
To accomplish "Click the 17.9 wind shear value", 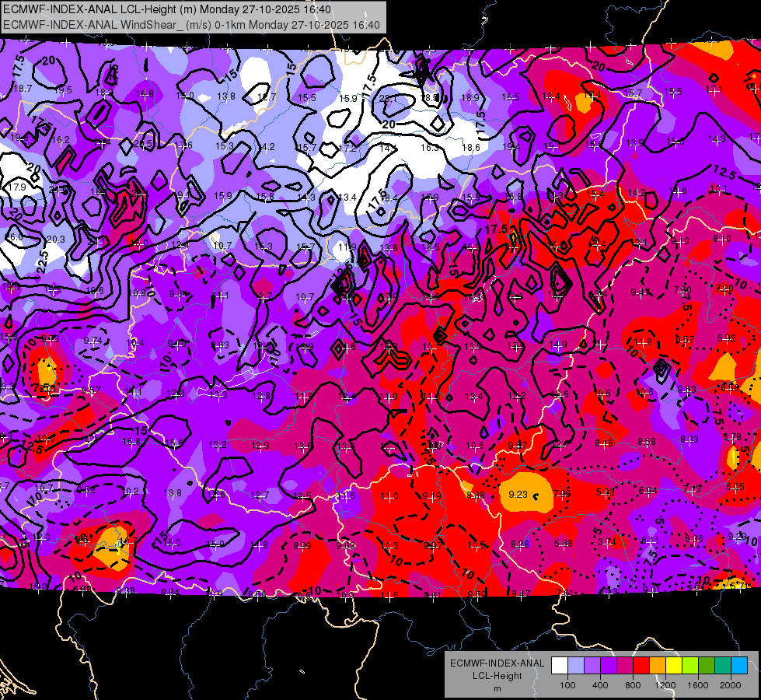I will click(x=17, y=187).
